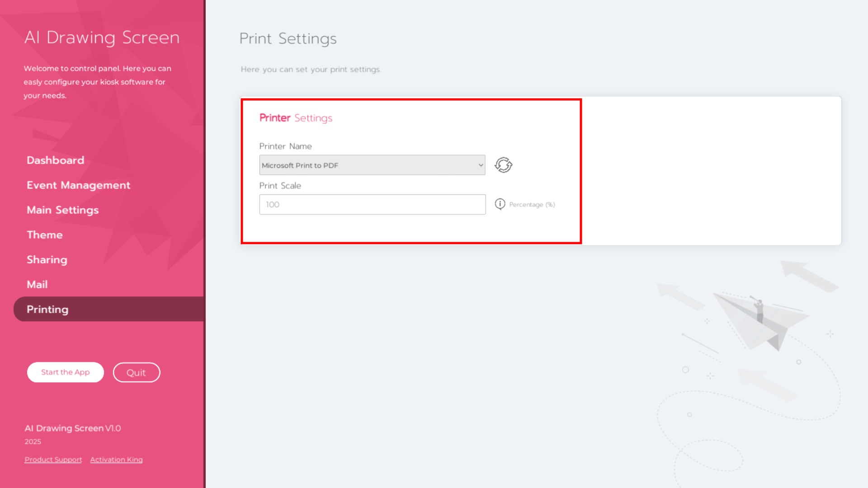Select the Printing sidebar item
This screenshot has height=488, width=868.
[47, 309]
